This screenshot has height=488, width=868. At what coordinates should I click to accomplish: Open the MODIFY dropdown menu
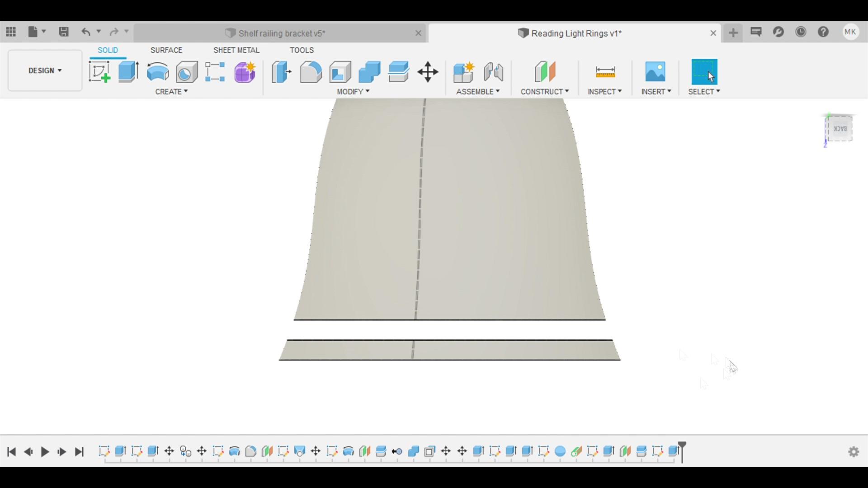pos(353,91)
